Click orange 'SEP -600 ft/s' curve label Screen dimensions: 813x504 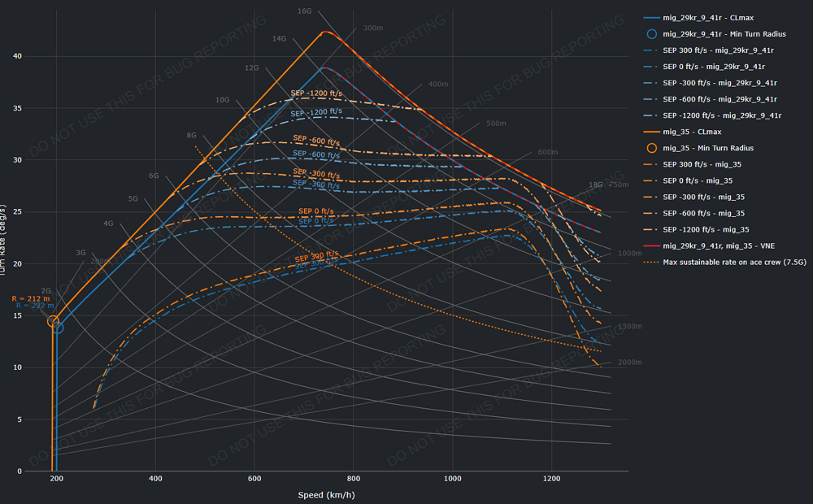pos(316,140)
